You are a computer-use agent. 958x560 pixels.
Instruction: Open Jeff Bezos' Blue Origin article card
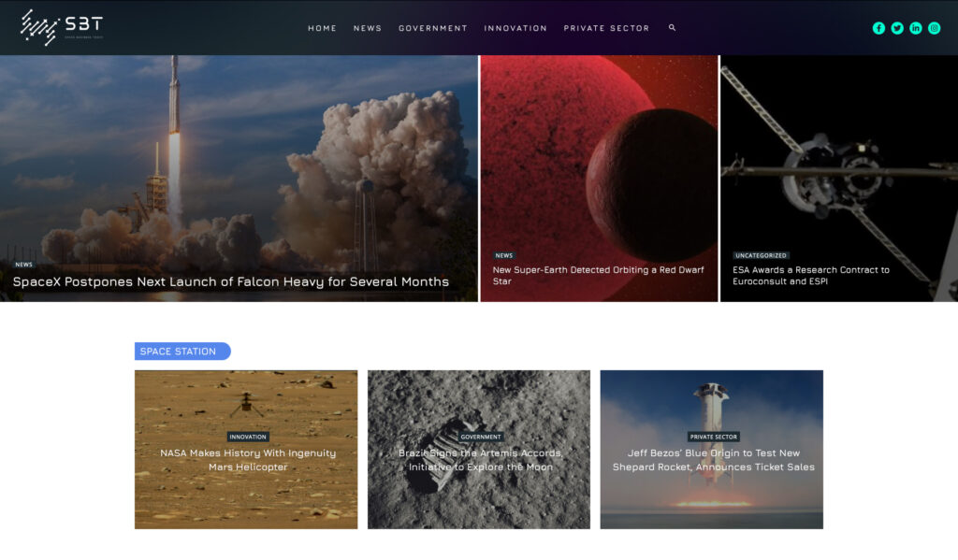[x=712, y=450]
